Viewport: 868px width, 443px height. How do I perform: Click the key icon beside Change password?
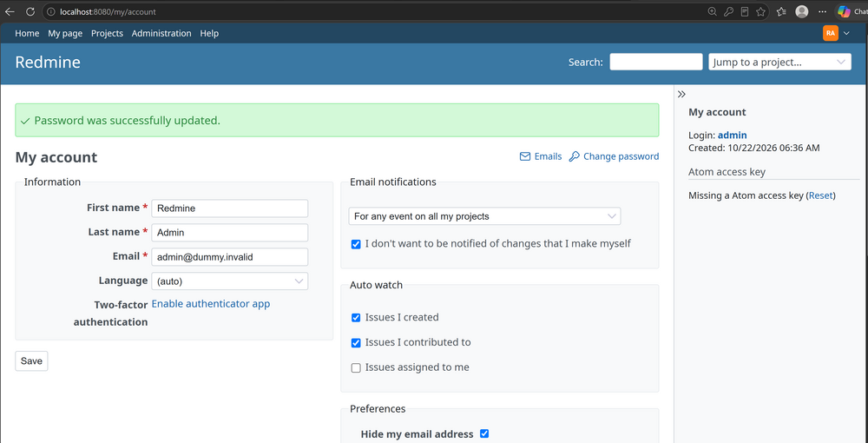tap(574, 156)
